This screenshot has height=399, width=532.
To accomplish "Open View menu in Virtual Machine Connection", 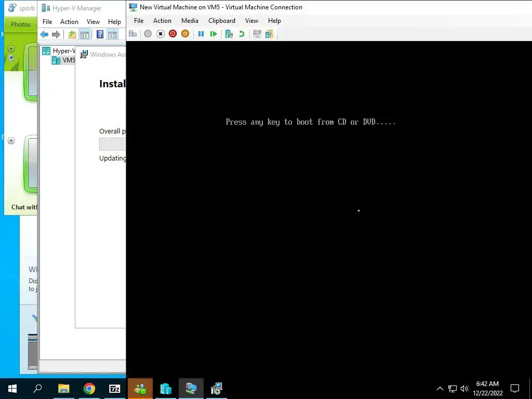I will click(x=251, y=21).
